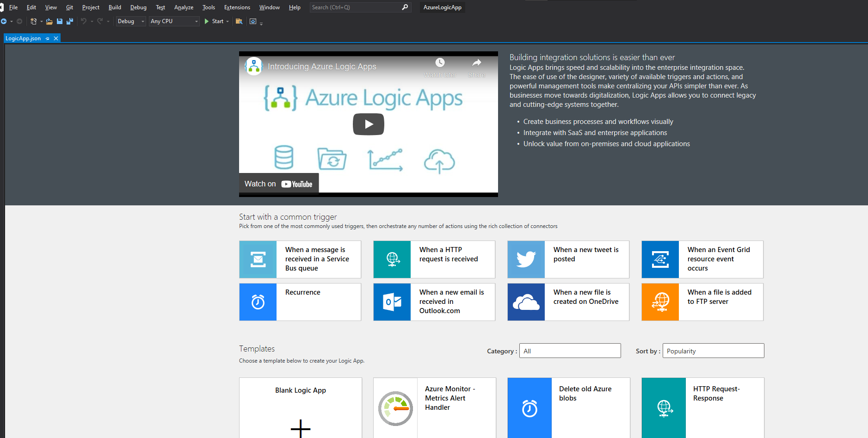
Task: Click the Azure Logic Apps channel avatar
Action: pos(254,66)
